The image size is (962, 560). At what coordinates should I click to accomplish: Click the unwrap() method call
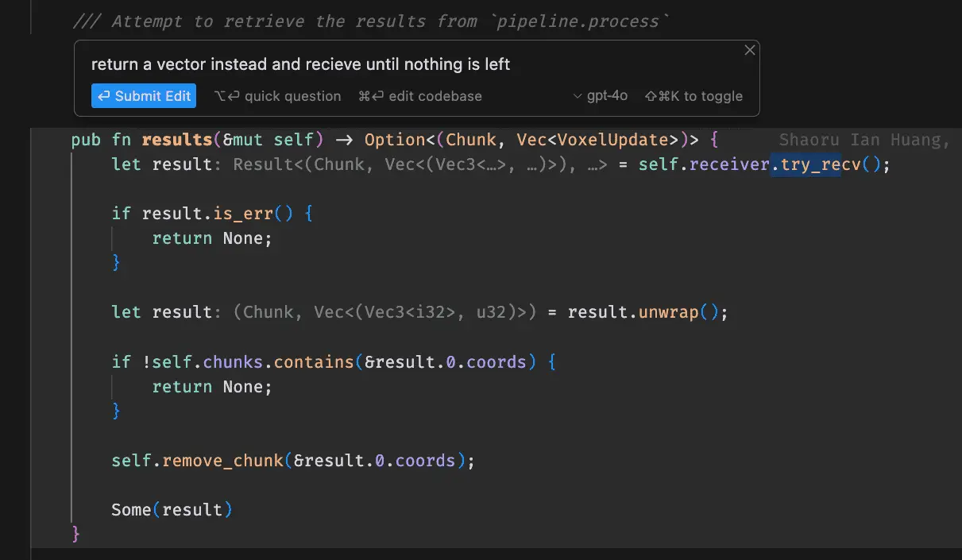(x=678, y=312)
